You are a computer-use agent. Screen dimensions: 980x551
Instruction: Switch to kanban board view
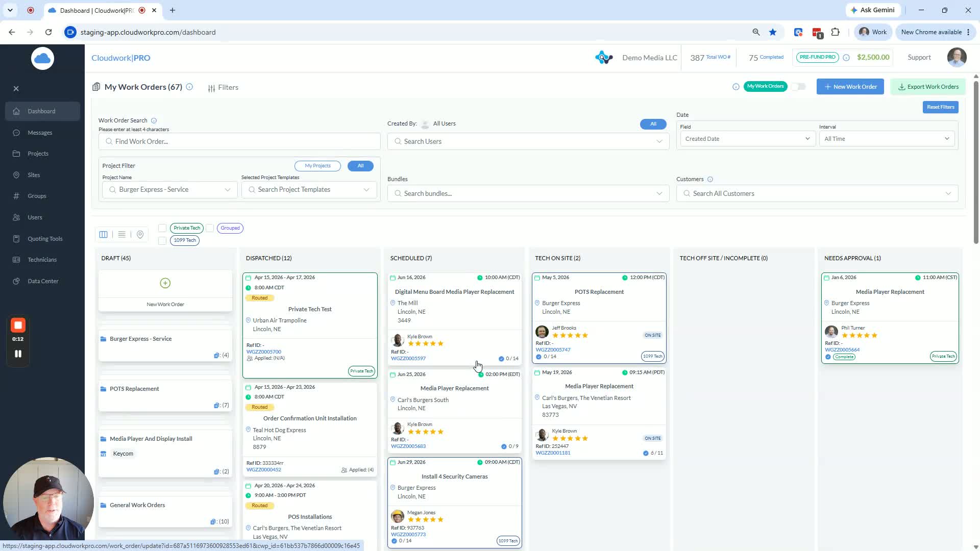[x=104, y=234]
